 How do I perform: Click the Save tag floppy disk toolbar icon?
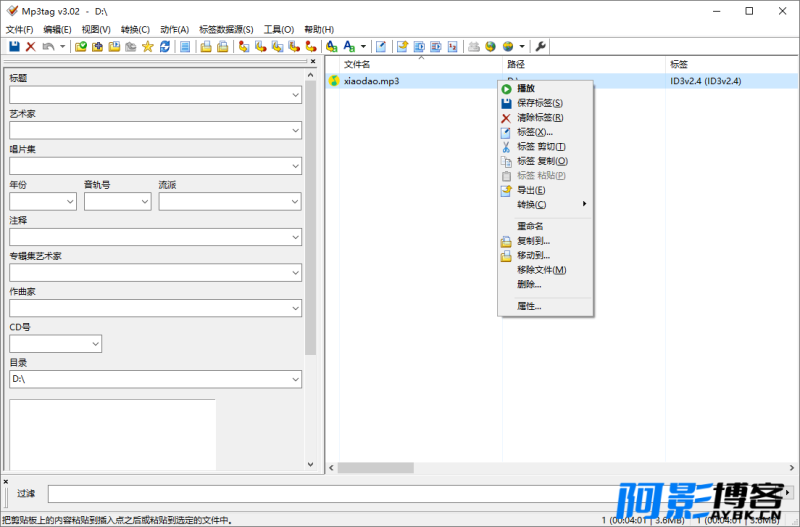click(14, 46)
